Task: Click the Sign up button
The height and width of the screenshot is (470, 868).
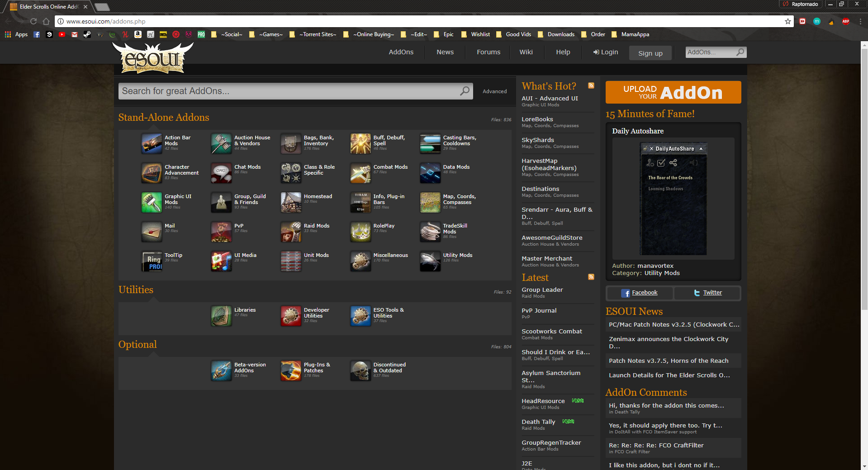Action: tap(650, 53)
